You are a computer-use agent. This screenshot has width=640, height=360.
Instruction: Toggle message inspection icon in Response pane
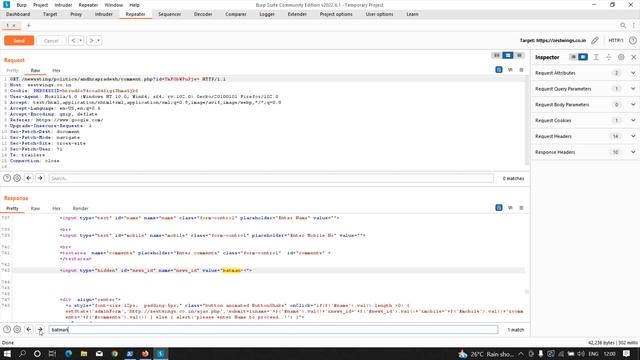(499, 208)
